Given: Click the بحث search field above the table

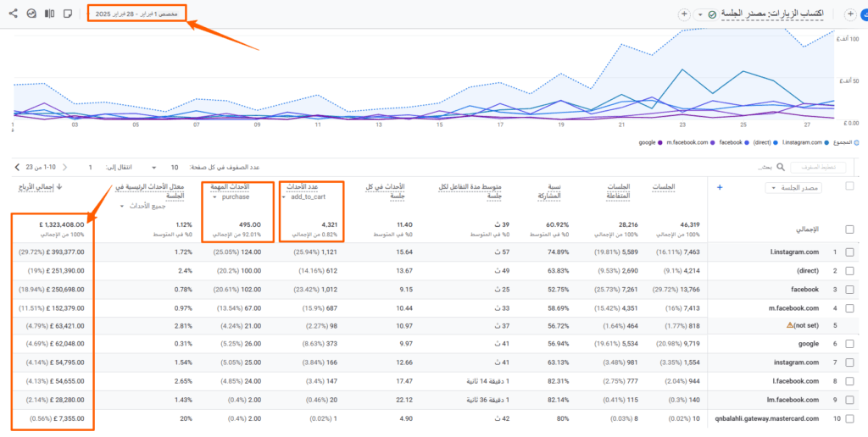Looking at the screenshot, I should 765,167.
